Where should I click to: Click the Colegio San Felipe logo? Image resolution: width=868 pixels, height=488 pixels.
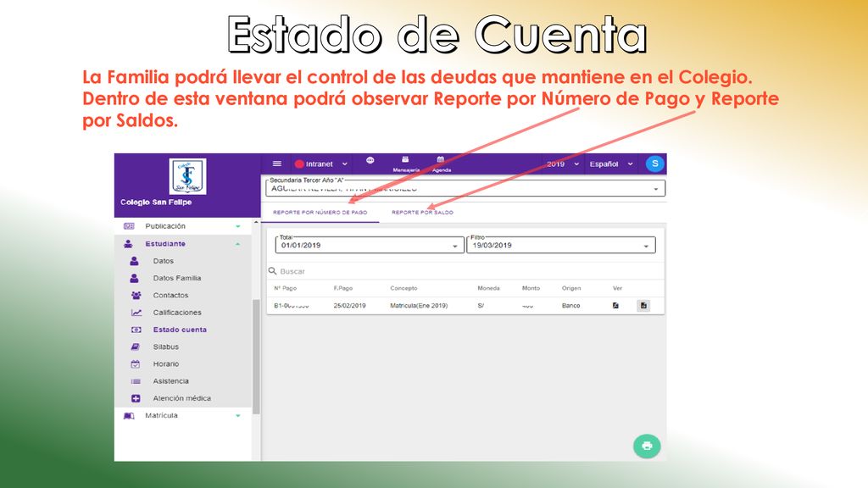(187, 176)
